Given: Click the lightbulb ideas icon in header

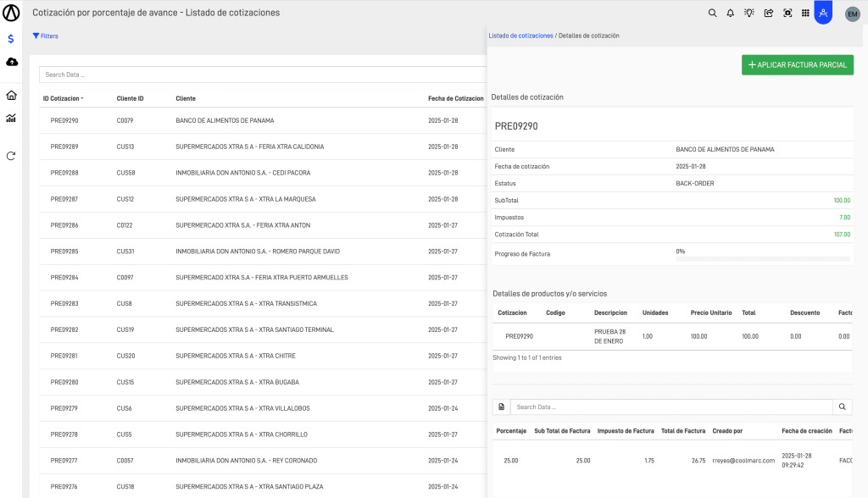Looking at the screenshot, I should click(749, 13).
